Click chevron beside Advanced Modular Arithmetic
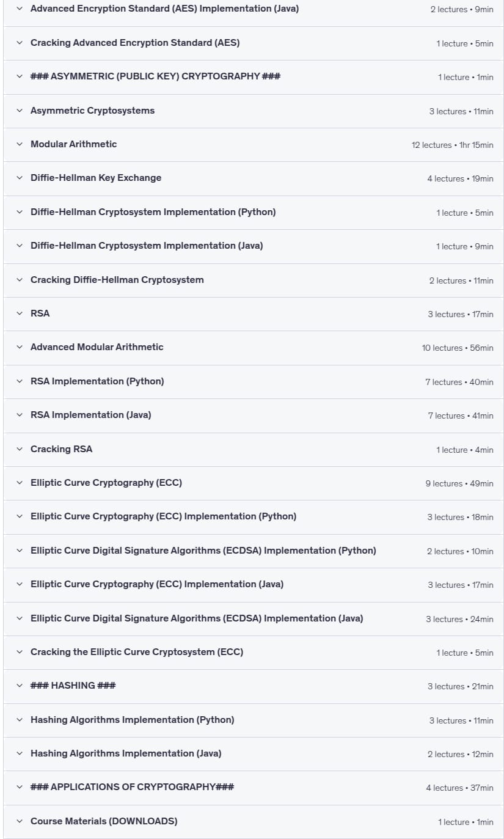 pos(20,347)
